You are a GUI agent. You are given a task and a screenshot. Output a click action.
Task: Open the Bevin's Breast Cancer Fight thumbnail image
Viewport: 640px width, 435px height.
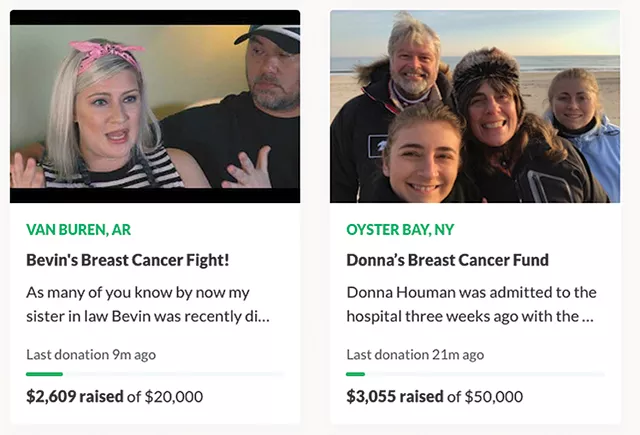tap(155, 106)
